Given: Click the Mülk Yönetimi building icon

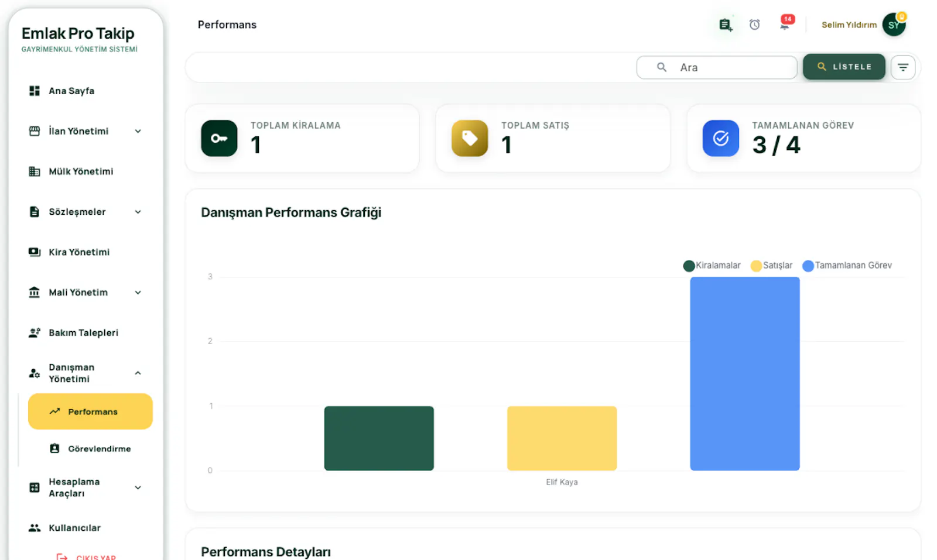Looking at the screenshot, I should click(35, 171).
